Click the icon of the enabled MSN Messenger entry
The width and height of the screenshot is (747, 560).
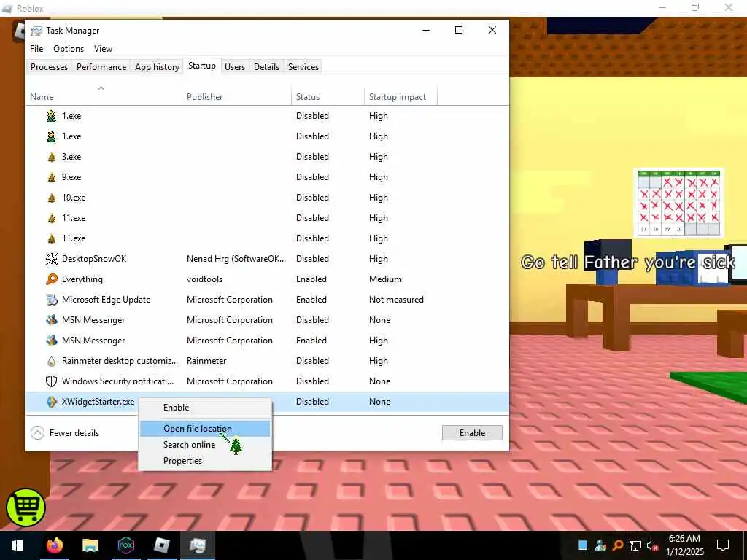point(52,341)
